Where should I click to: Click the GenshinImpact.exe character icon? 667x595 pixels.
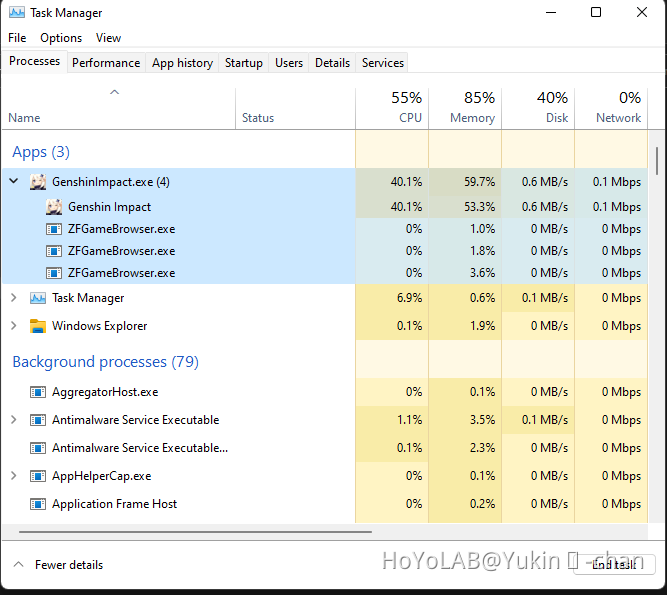38,182
